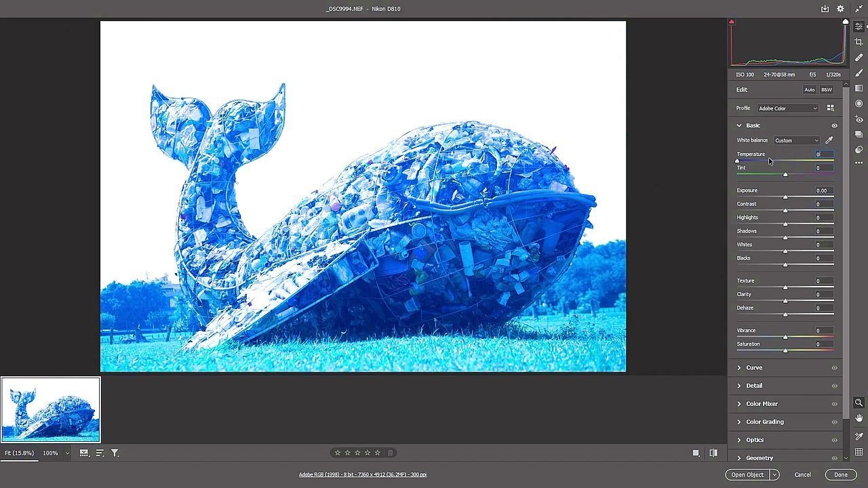Image resolution: width=868 pixels, height=488 pixels.
Task: Select the Crop tool
Action: coord(859,42)
